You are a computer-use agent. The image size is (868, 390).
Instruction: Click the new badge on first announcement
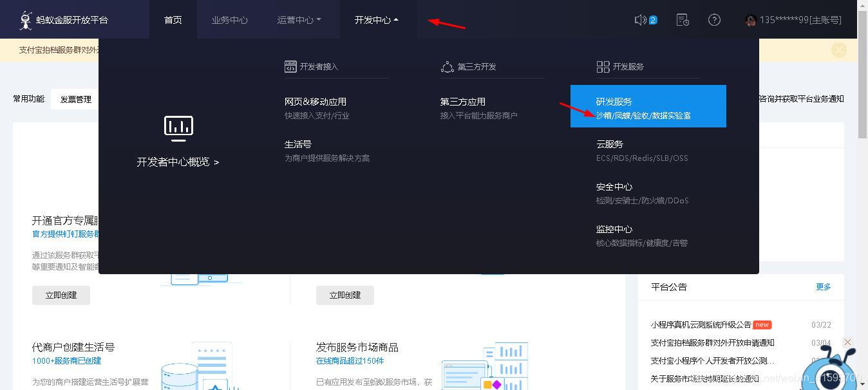click(x=762, y=325)
